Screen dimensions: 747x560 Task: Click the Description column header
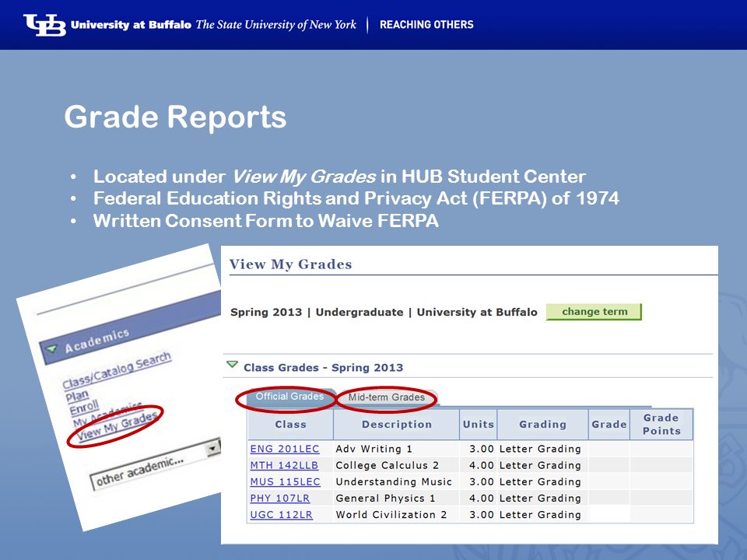point(396,425)
